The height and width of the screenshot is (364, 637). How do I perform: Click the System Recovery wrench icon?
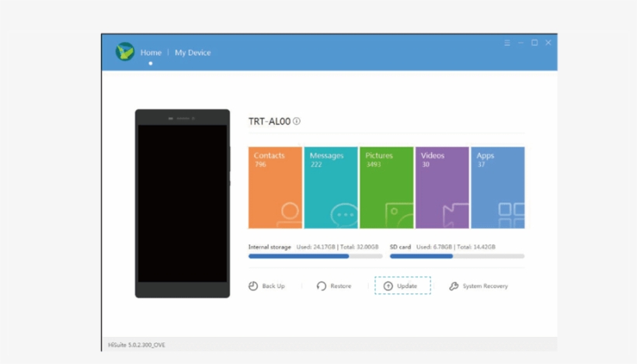tap(454, 286)
